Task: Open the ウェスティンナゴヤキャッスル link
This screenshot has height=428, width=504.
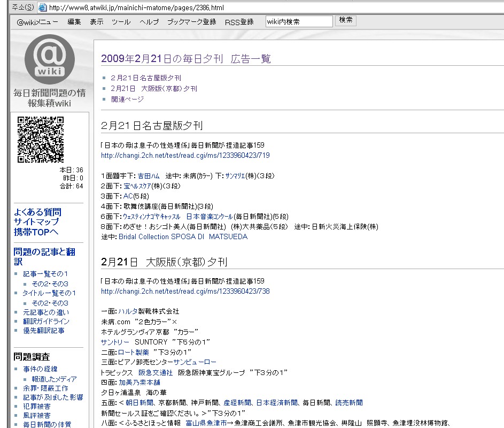Action: click(152, 217)
